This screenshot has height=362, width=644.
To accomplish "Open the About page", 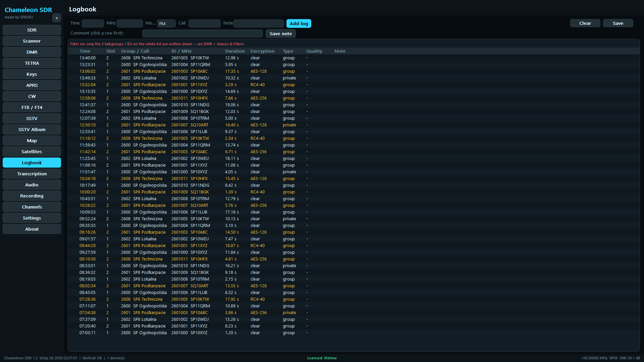I will click(32, 229).
